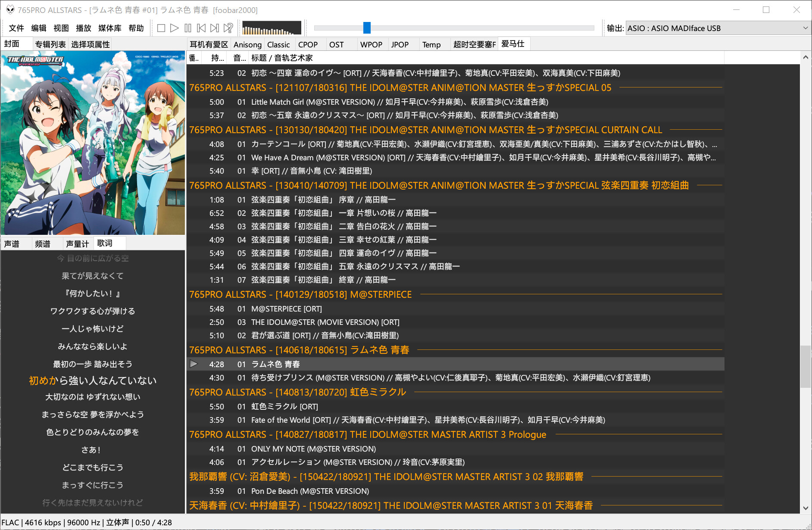Select the 爱马仕 playlist tab

click(x=514, y=44)
